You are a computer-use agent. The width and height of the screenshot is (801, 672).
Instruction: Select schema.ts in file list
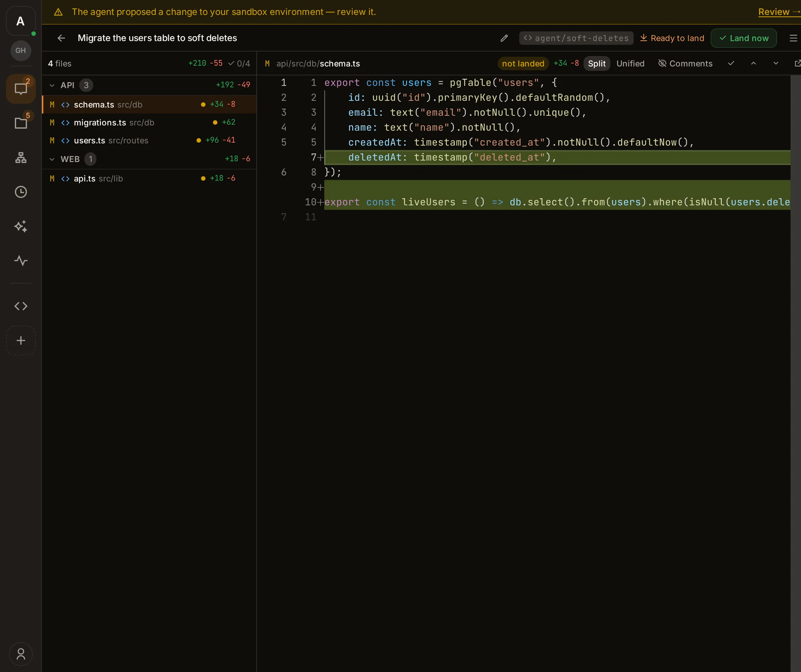point(149,105)
